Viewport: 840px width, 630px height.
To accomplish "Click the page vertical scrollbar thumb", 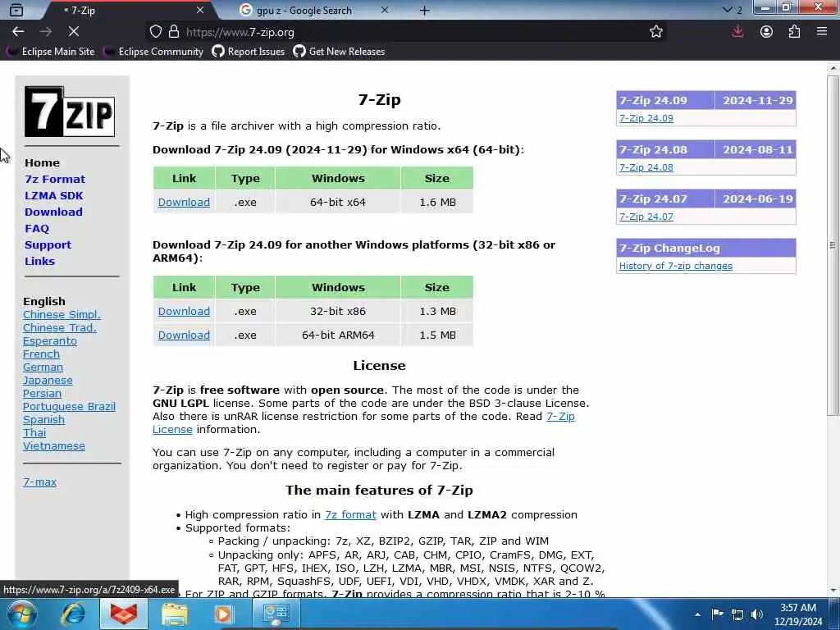I will coord(833,245).
